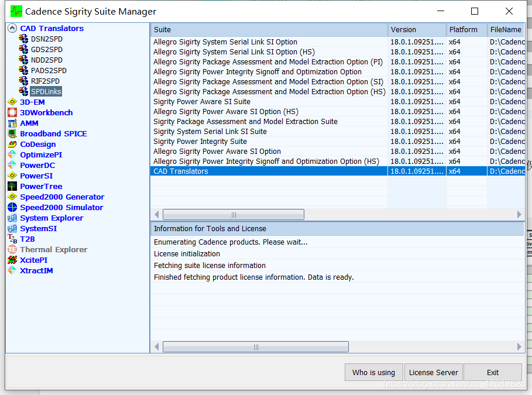Select the SPDLinks tree label
Viewport: 532px width, 395px height.
[46, 91]
